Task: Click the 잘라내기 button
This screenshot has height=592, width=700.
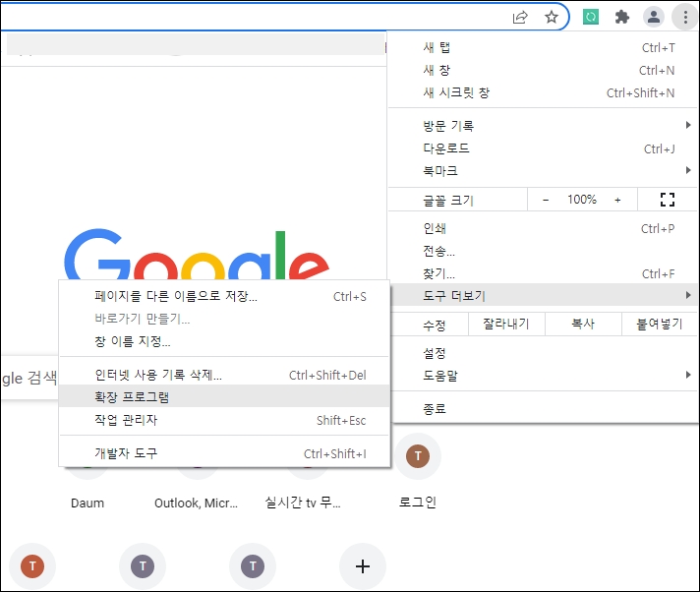Action: pyautogui.click(x=506, y=324)
